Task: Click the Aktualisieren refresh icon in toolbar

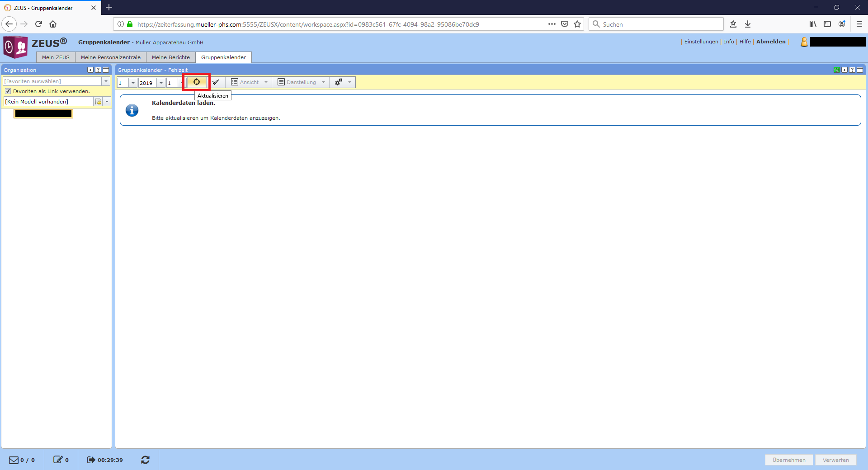Action: pos(197,82)
